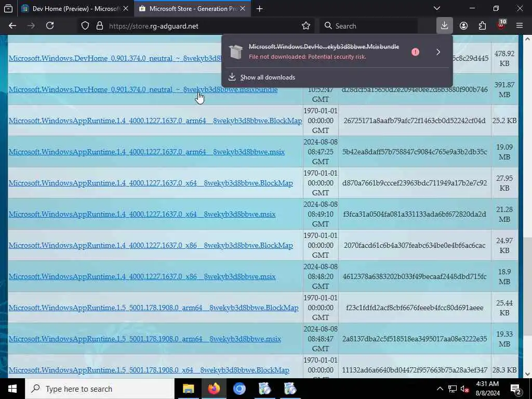Open the uBlock extension icon with badge 10
Image resolution: width=532 pixels, height=399 pixels.
[501, 25]
